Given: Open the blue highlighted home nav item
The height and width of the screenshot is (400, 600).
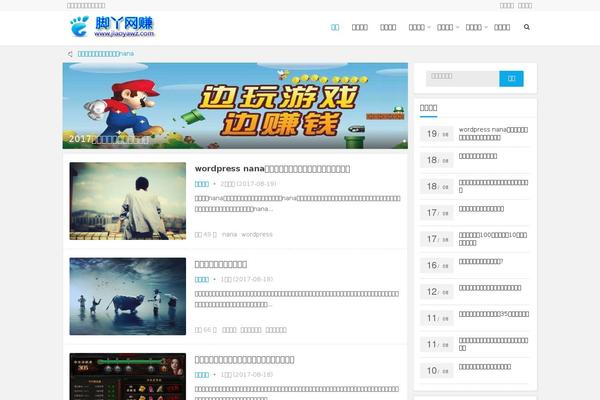Looking at the screenshot, I should pyautogui.click(x=335, y=27).
